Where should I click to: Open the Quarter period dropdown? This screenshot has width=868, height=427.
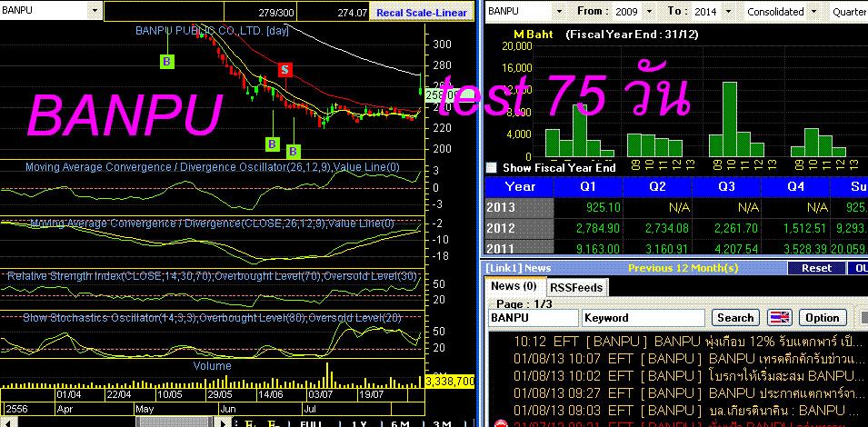[850, 12]
